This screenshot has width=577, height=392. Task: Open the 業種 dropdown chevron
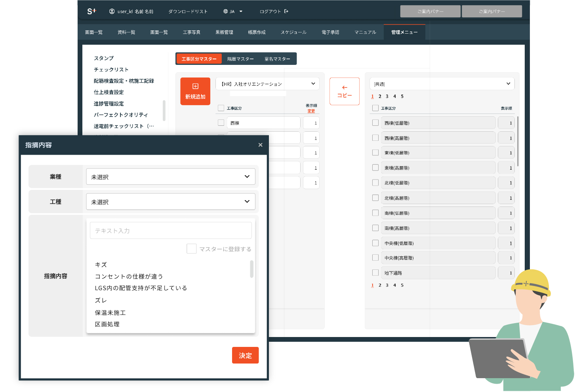tap(247, 177)
